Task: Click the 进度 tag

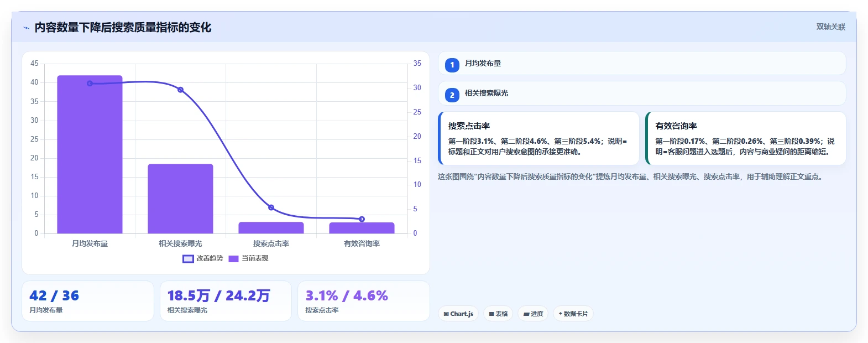Action: [x=533, y=314]
